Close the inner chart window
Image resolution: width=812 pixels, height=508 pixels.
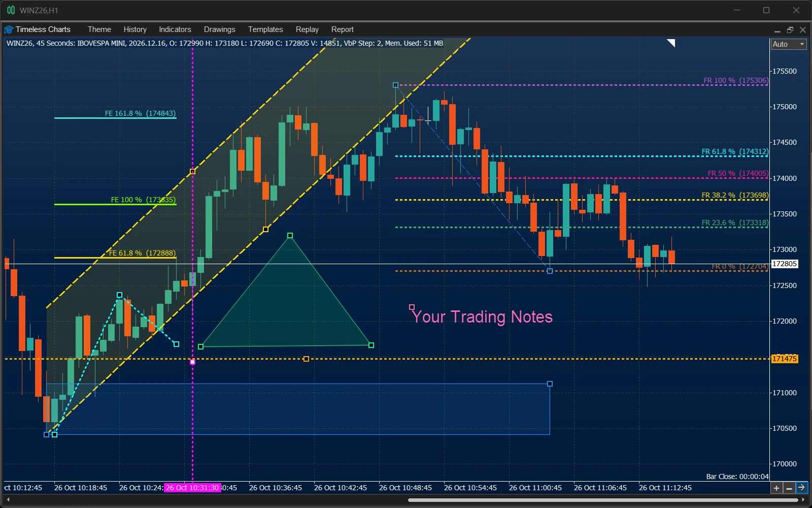pos(803,30)
